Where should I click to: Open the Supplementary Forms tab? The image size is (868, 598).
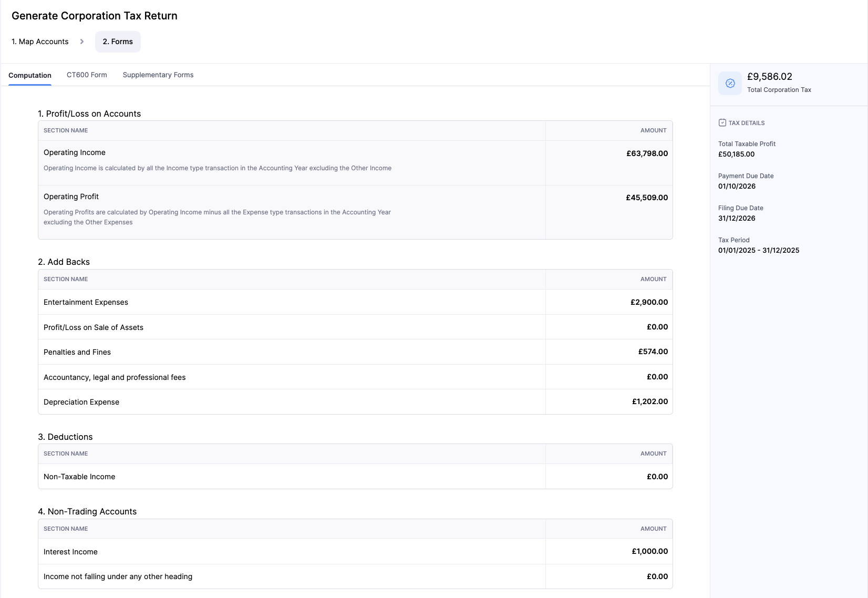point(158,75)
